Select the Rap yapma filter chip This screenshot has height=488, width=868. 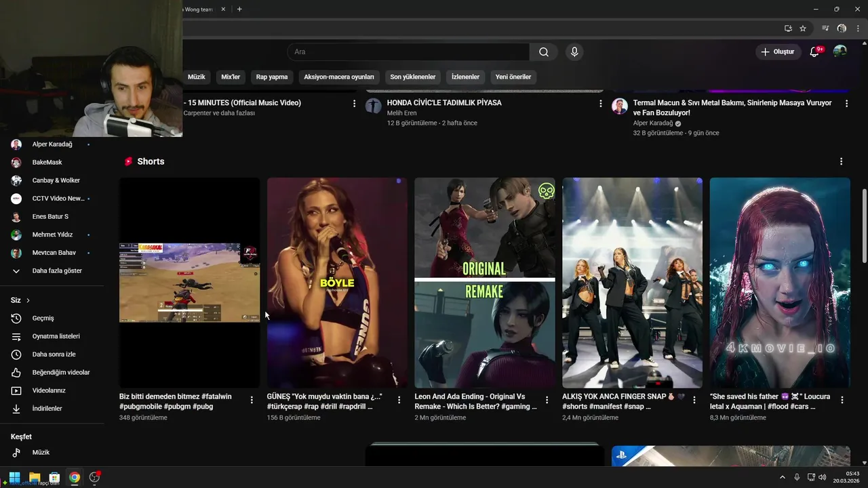[x=272, y=77]
